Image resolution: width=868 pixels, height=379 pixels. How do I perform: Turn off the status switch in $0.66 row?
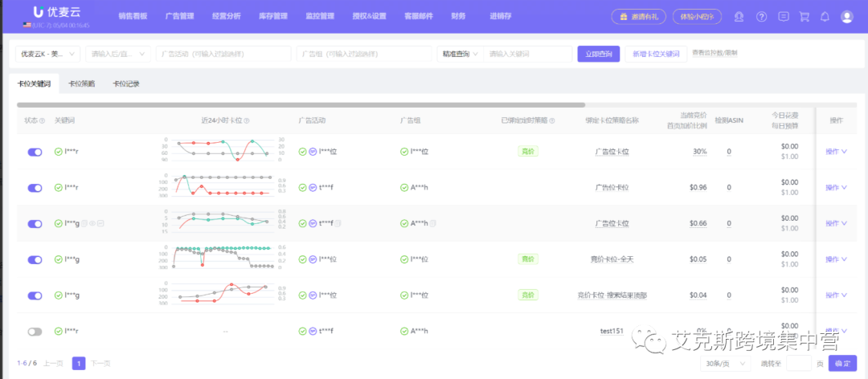tap(35, 224)
